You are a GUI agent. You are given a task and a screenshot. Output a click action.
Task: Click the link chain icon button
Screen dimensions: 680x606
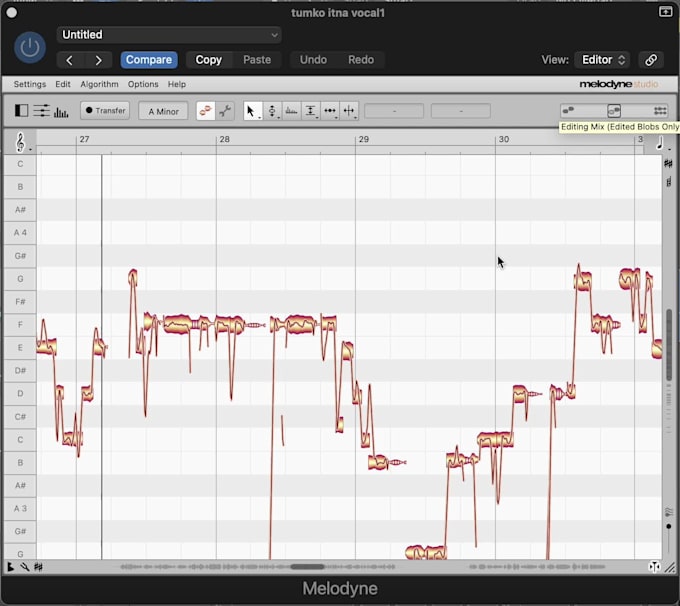651,60
